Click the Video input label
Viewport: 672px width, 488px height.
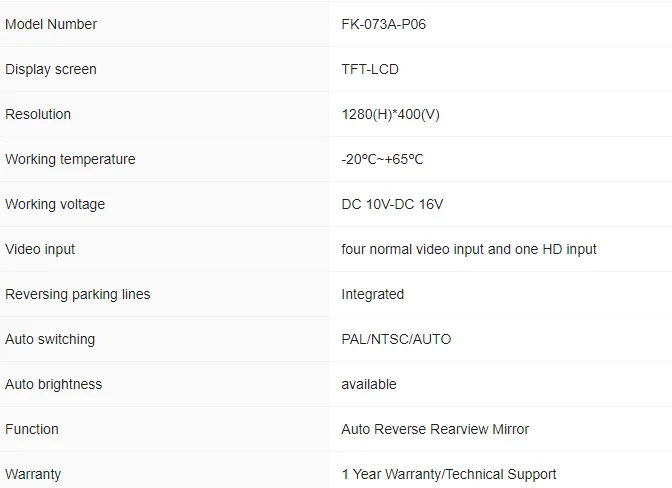[x=40, y=249]
